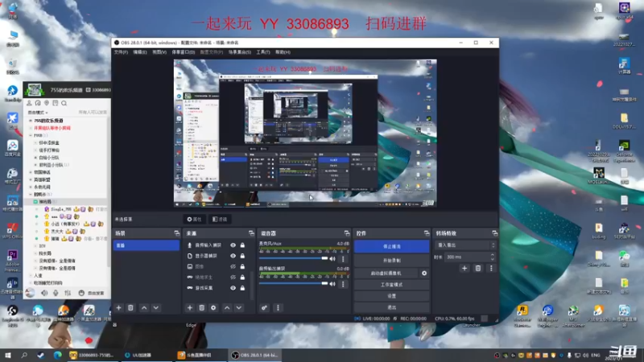Open the 编辑(E) menu in OBS

(139, 52)
